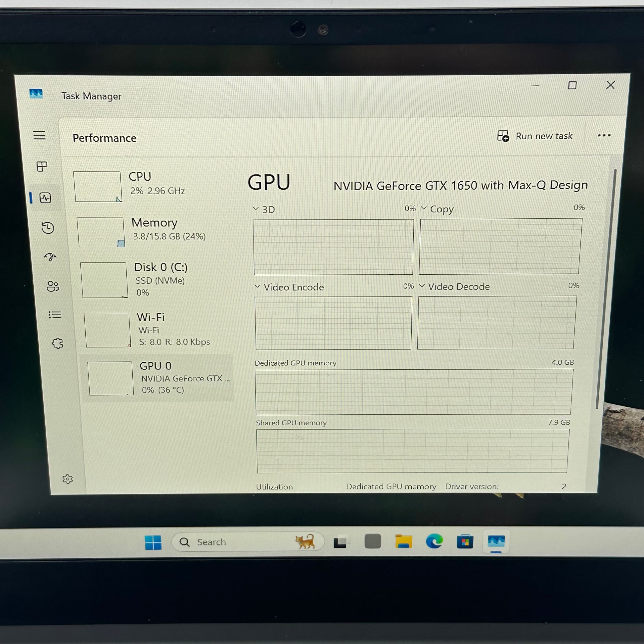The height and width of the screenshot is (644, 644).
Task: Open the Copy engine graph dropdown
Action: [424, 208]
